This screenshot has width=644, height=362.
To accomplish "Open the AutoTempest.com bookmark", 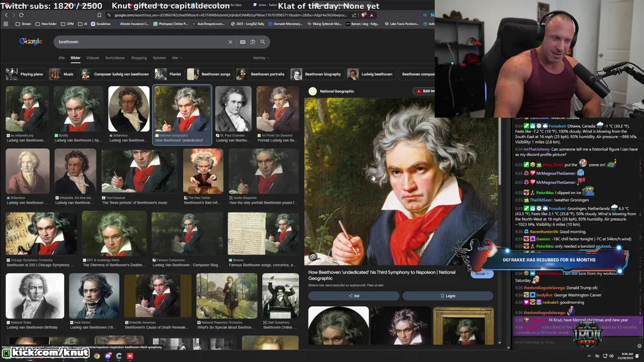I will (x=210, y=24).
